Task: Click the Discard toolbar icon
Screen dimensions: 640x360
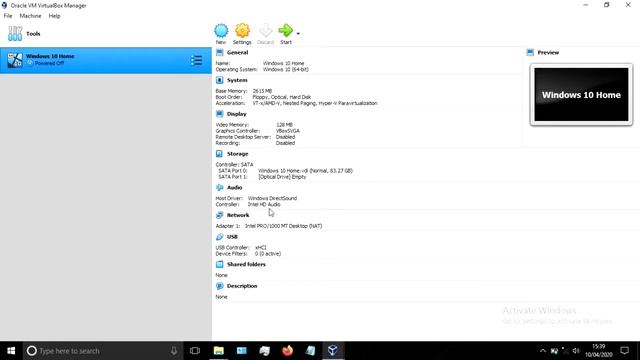Action: [265, 31]
